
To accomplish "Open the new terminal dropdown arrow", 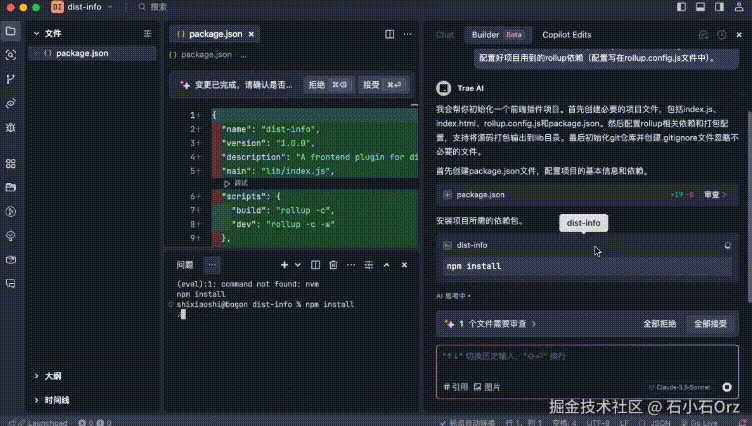I will (x=298, y=265).
